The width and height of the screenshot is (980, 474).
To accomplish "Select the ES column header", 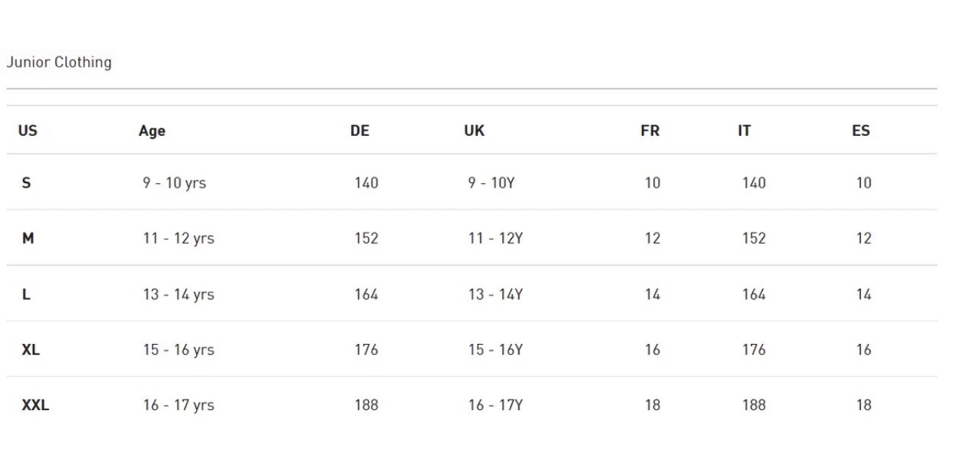I will [861, 131].
